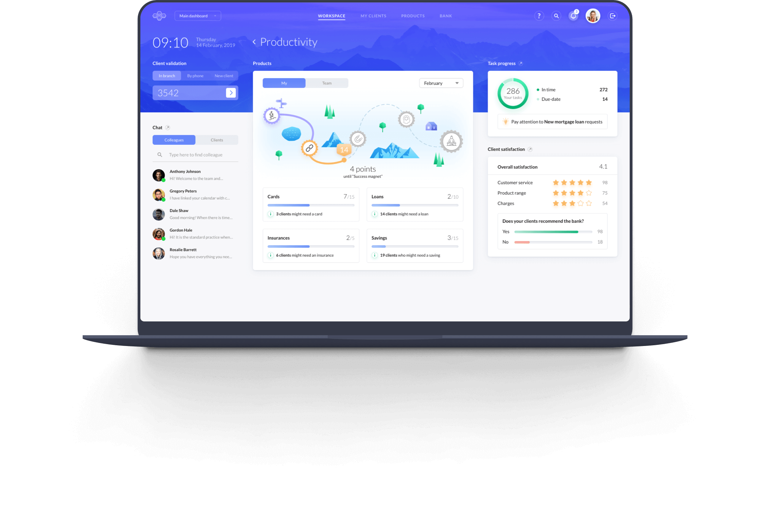This screenshot has height=532, width=770.
Task: Click the task progress expand arrow
Action: (521, 64)
